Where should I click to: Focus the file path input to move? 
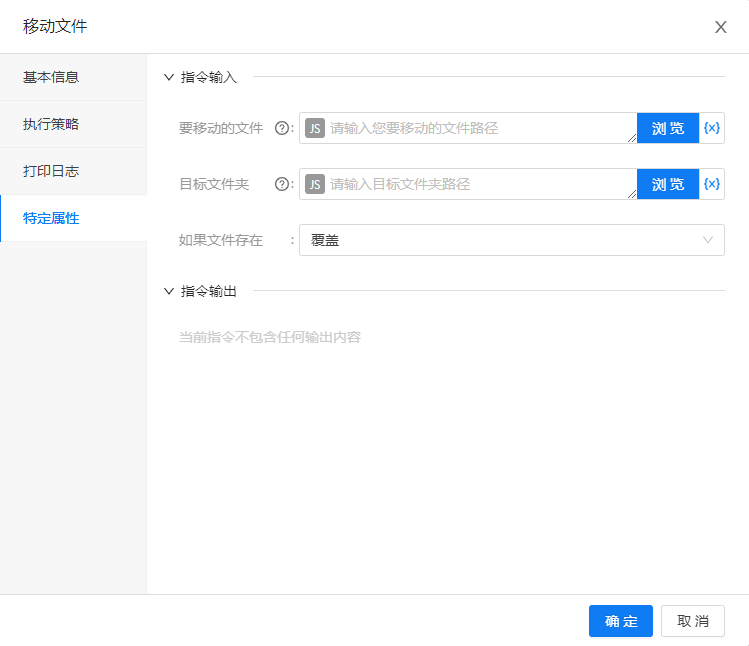coord(480,128)
